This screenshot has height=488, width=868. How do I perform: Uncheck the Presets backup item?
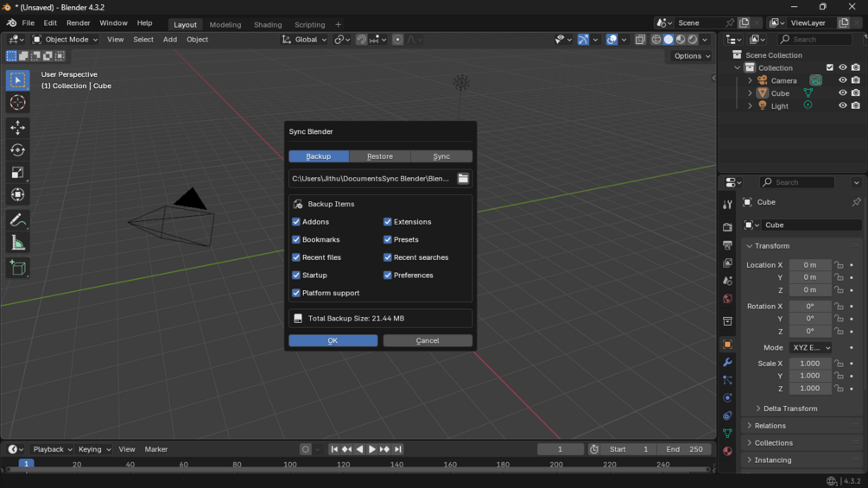[x=388, y=239]
